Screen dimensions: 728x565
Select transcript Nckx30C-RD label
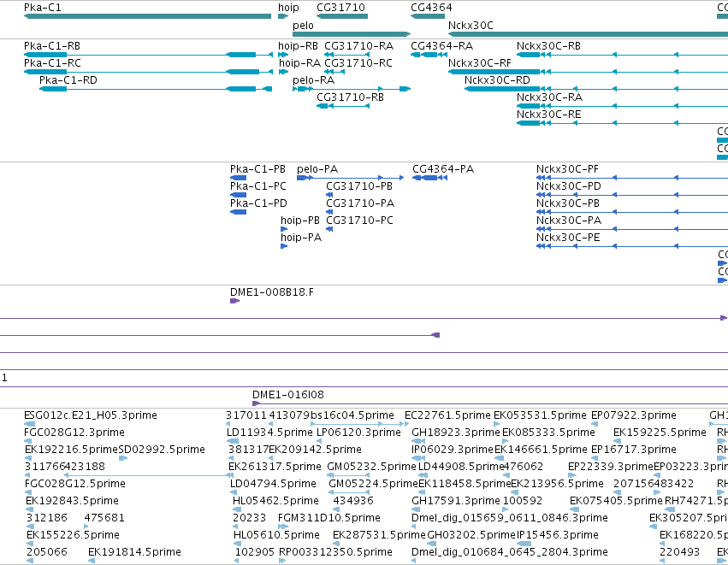click(x=497, y=80)
